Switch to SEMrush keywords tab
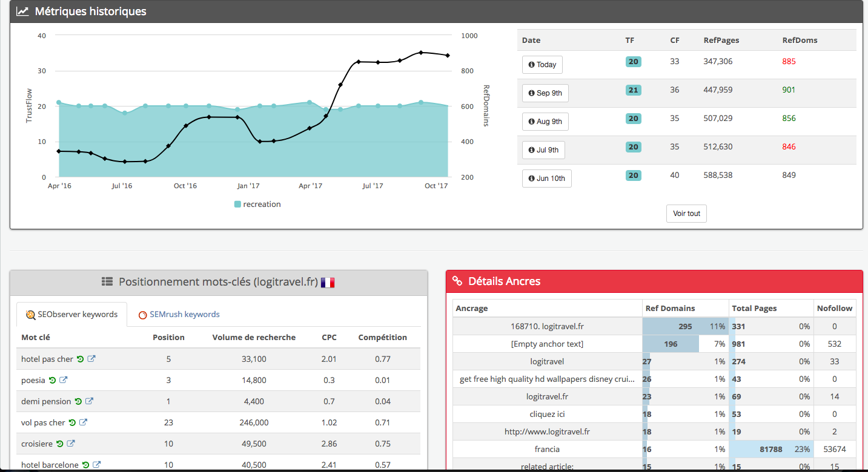The image size is (868, 472). click(x=185, y=315)
